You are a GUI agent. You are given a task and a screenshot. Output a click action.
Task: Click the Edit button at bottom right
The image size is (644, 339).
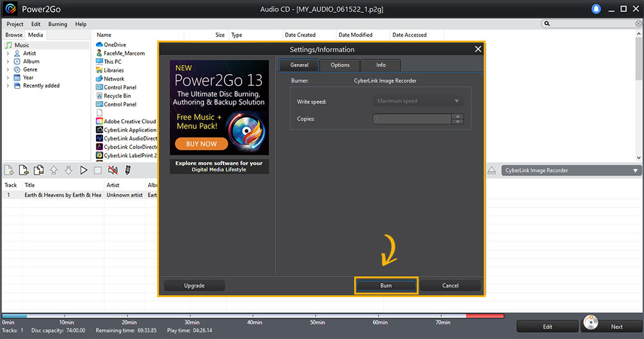(547, 327)
